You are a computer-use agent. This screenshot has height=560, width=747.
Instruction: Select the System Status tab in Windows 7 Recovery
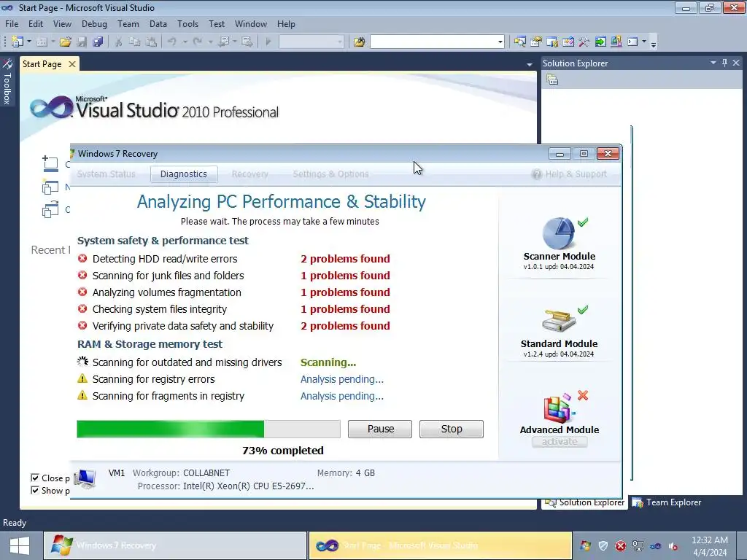coord(107,174)
